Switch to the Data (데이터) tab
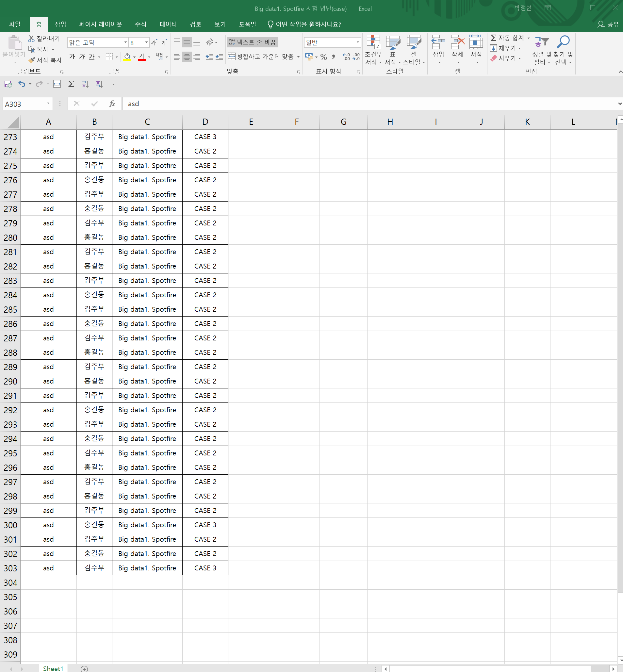The width and height of the screenshot is (623, 672). pyautogui.click(x=168, y=24)
